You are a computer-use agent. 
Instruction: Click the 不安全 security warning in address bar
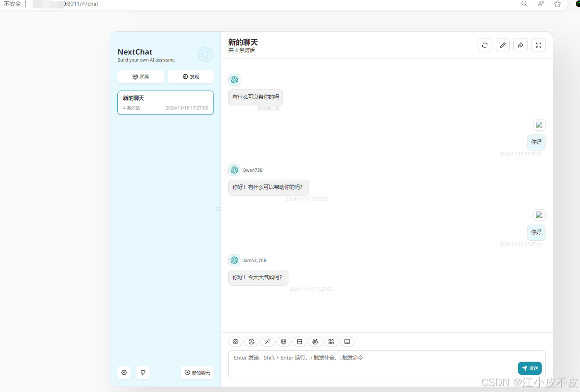pos(12,4)
